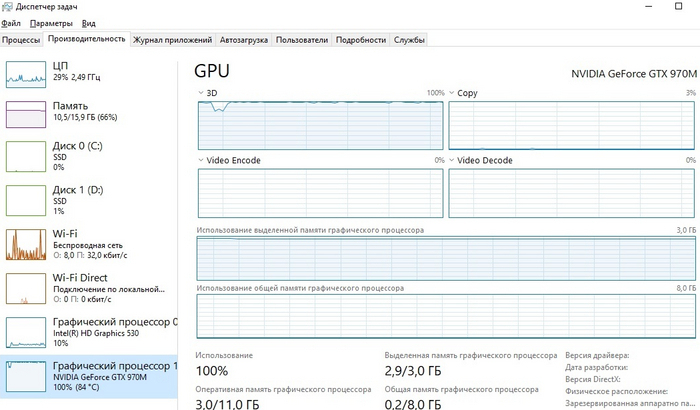Click the Task Manager title bar icon

click(8, 7)
